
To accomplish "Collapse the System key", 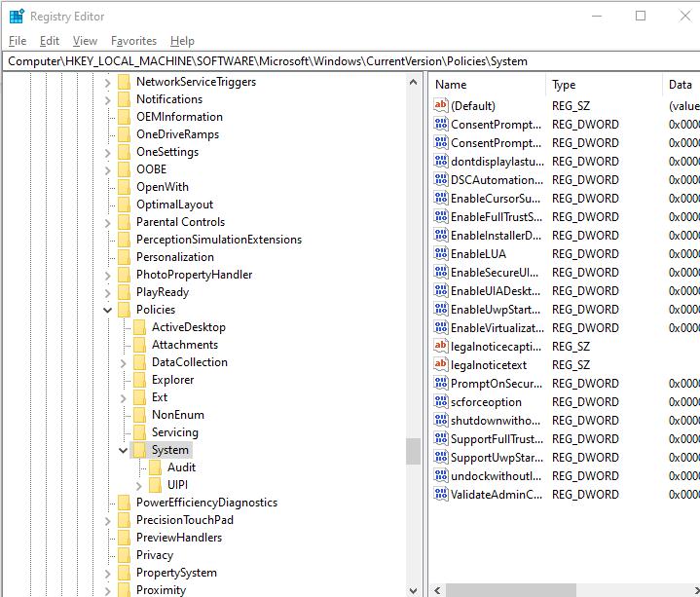I will (x=124, y=450).
